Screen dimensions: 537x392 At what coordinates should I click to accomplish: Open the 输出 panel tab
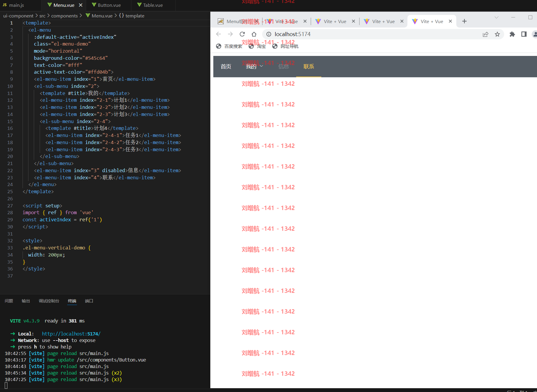point(26,301)
